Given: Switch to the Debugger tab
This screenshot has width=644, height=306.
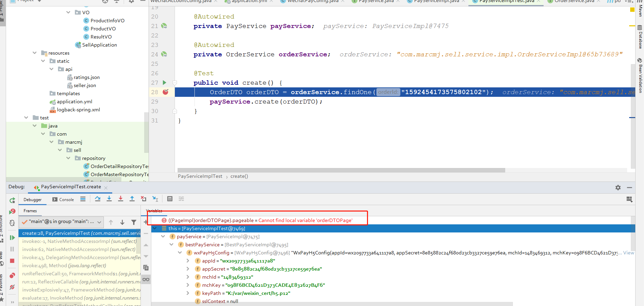Looking at the screenshot, I should coord(33,200).
